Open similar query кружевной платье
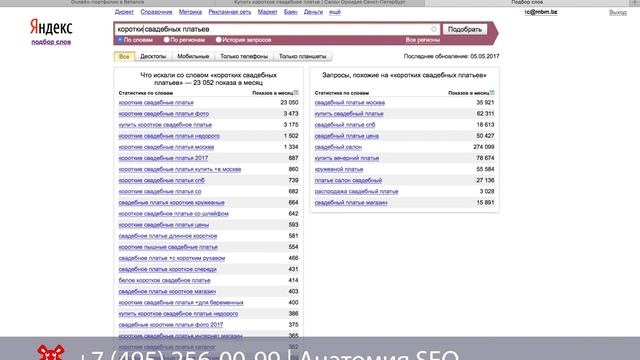 (x=339, y=169)
